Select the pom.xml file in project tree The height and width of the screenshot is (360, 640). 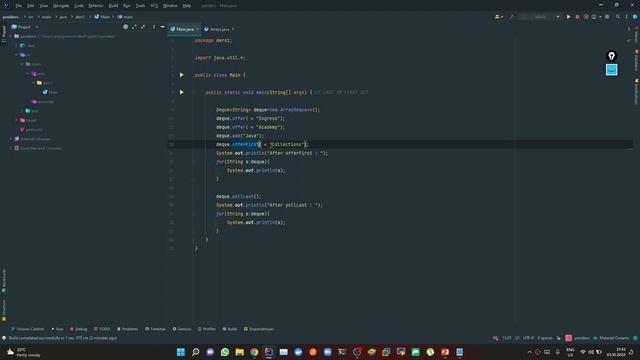pos(31,129)
